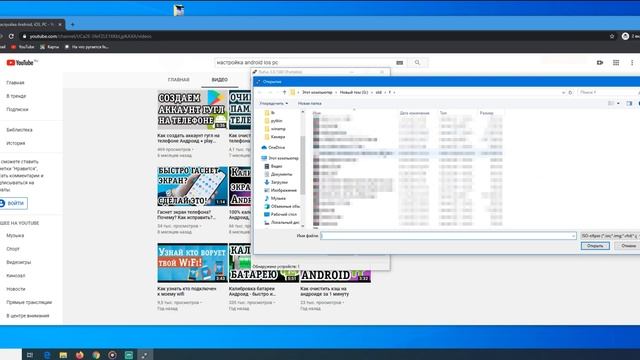Image resolution: width=640 pixels, height=360 pixels.
Task: Open the YouTube apps grid icon
Action: point(616,62)
